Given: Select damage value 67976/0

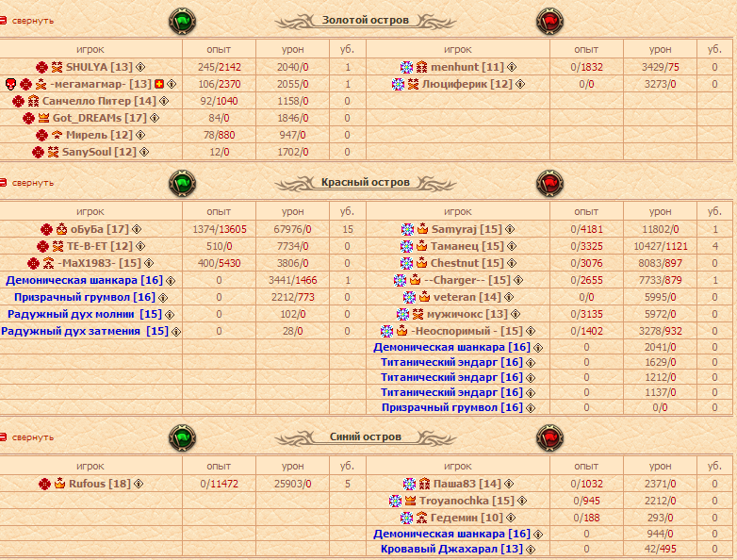Looking at the screenshot, I should (292, 229).
